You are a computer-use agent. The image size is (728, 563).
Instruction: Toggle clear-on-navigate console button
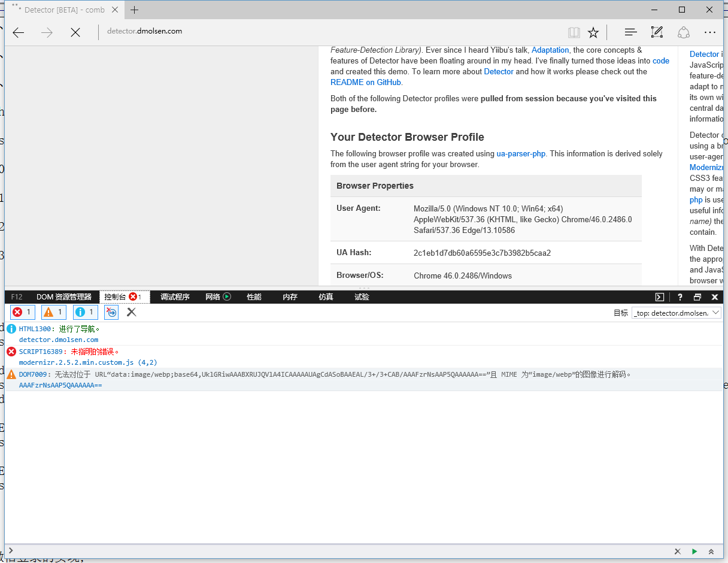click(111, 312)
